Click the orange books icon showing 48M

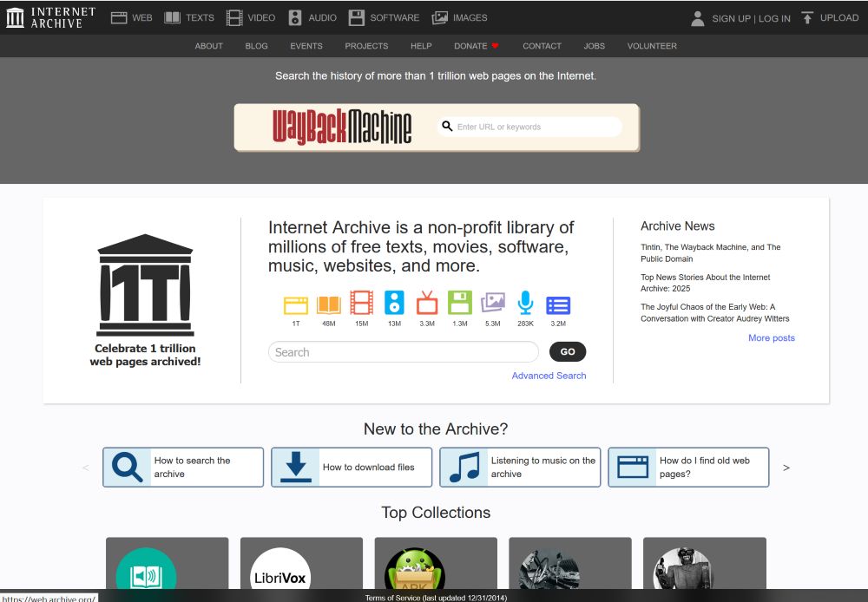click(x=329, y=304)
